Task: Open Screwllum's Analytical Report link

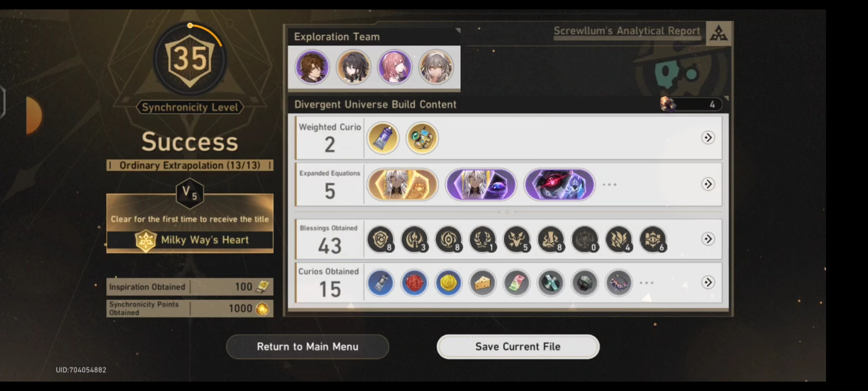Action: (x=627, y=31)
